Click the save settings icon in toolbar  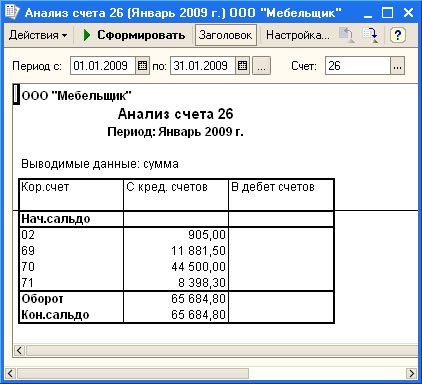371,35
